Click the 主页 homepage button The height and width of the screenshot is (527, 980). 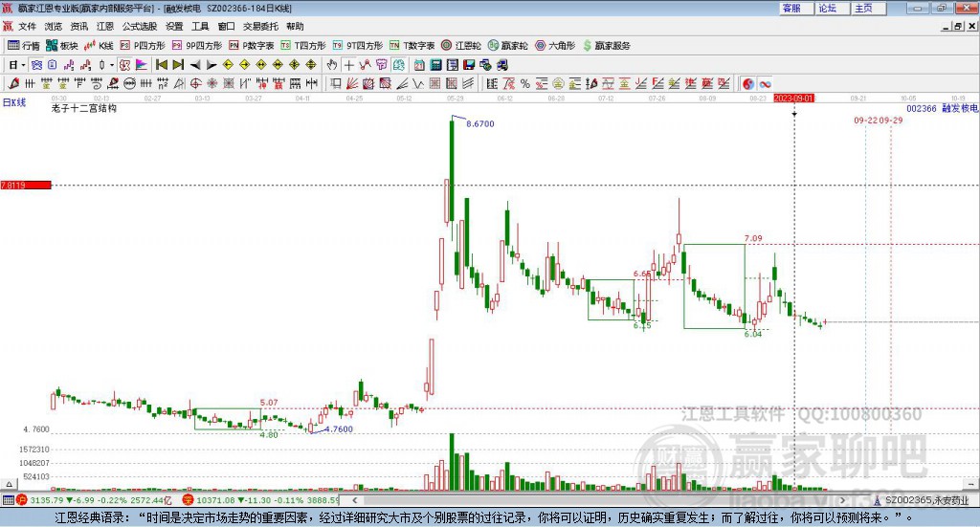(869, 8)
